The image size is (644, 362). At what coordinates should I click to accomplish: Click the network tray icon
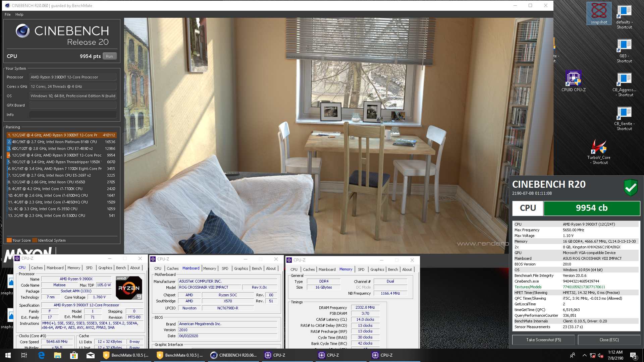[x=593, y=355]
